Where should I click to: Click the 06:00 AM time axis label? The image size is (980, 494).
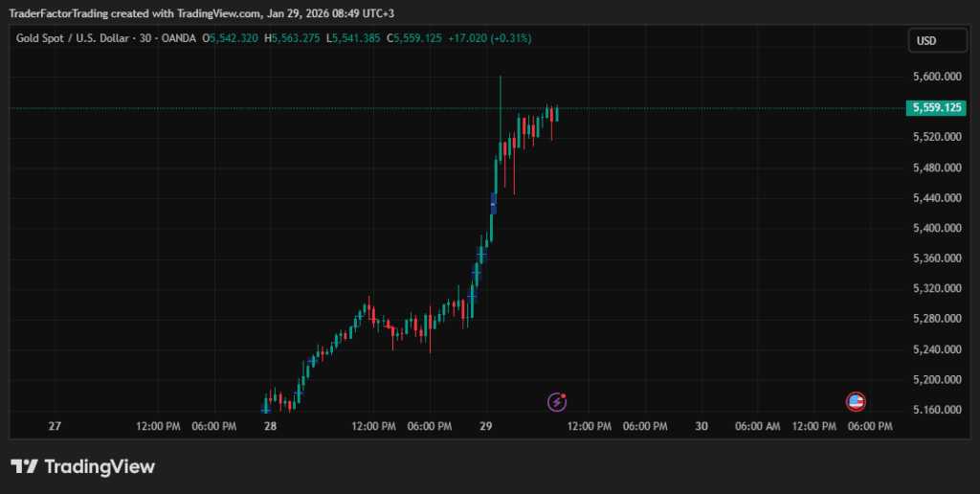pyautogui.click(x=758, y=426)
